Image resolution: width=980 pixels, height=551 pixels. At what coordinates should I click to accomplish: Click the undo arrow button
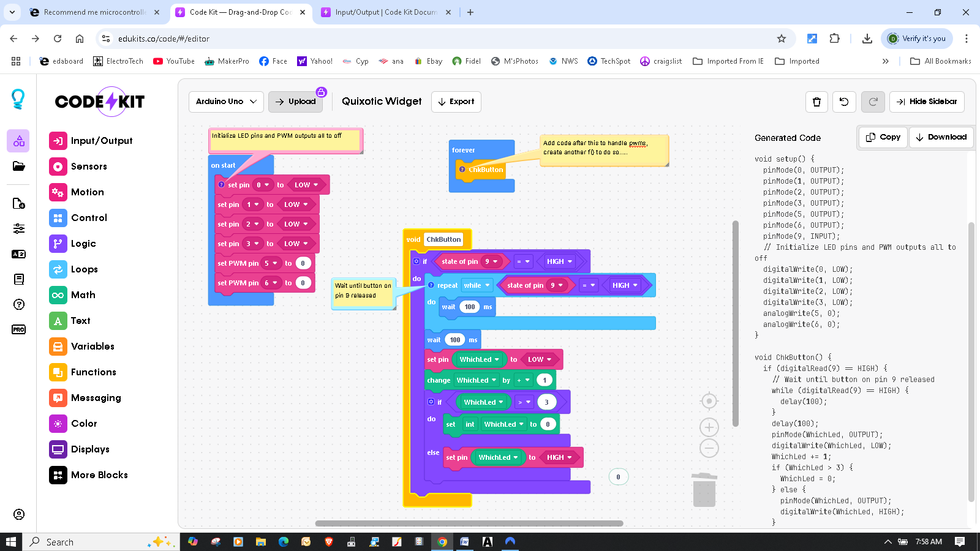click(x=844, y=102)
